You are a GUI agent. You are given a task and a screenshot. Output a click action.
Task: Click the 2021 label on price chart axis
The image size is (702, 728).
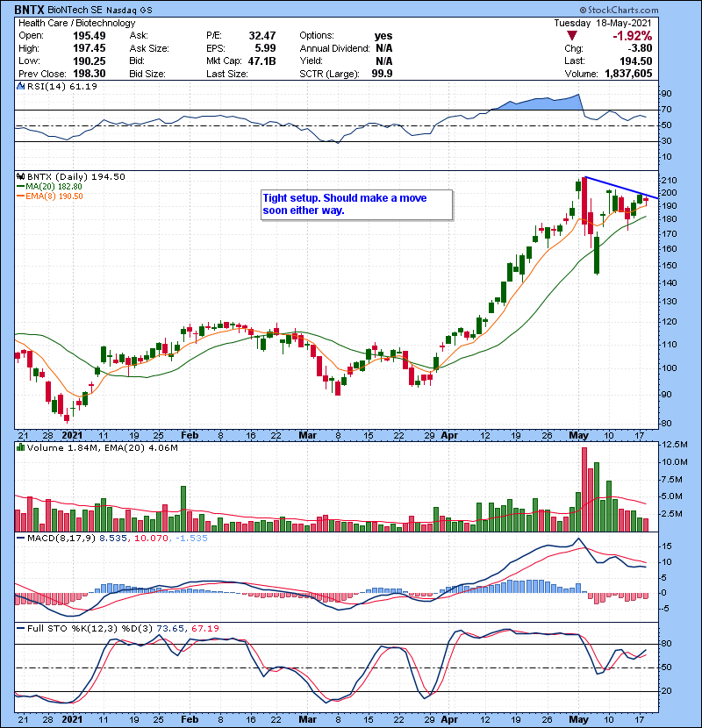72,435
